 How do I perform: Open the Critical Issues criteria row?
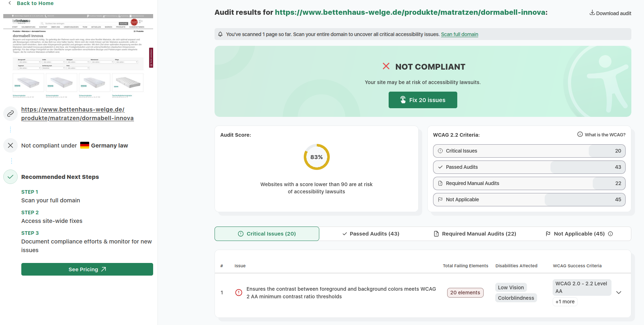click(529, 151)
